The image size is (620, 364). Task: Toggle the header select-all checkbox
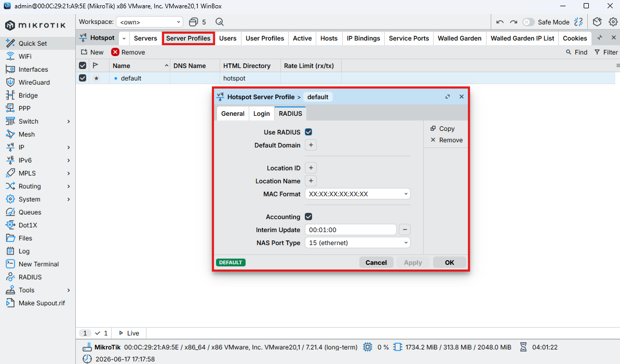click(x=83, y=65)
